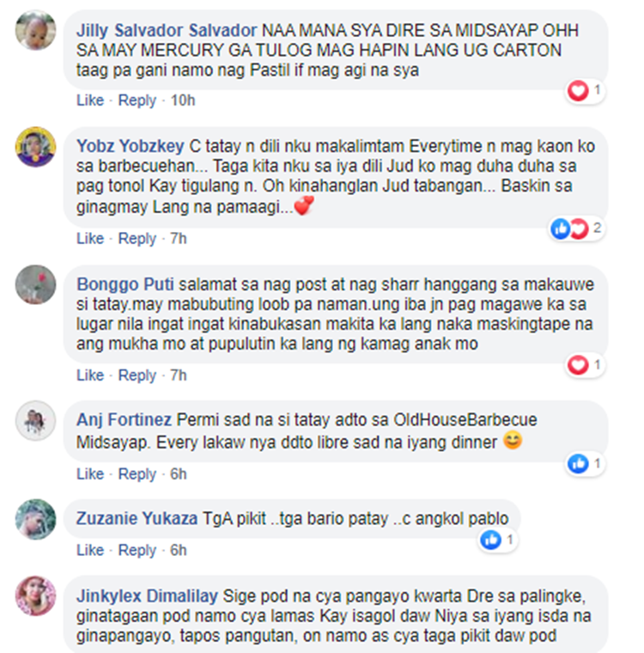Open the heart reaction on Jilly Salvador's comment
Screen dimensions: 644x653
586,91
